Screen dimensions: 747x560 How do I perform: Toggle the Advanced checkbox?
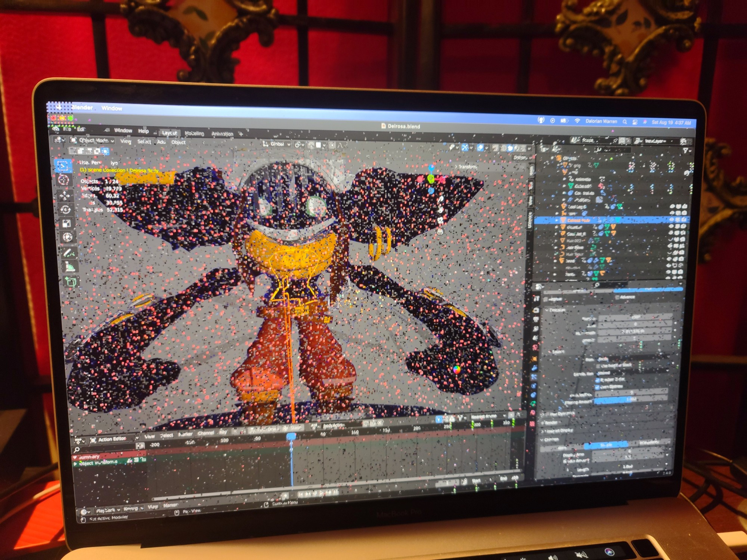point(617,297)
